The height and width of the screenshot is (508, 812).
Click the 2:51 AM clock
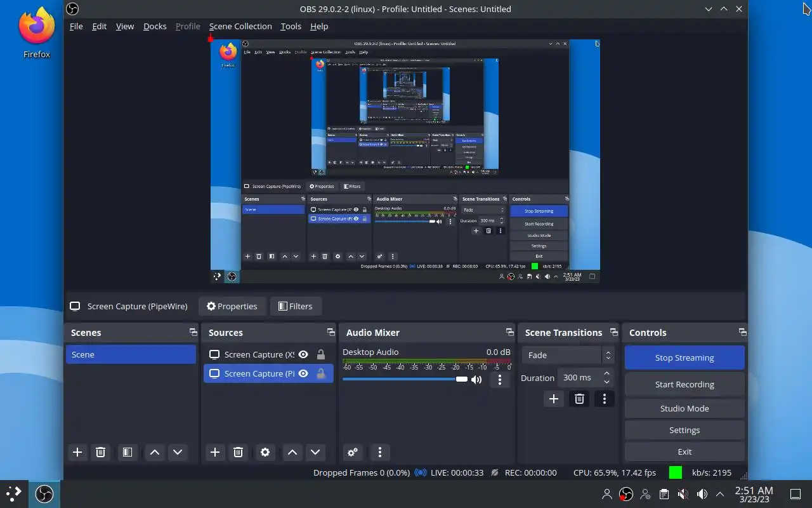click(754, 490)
